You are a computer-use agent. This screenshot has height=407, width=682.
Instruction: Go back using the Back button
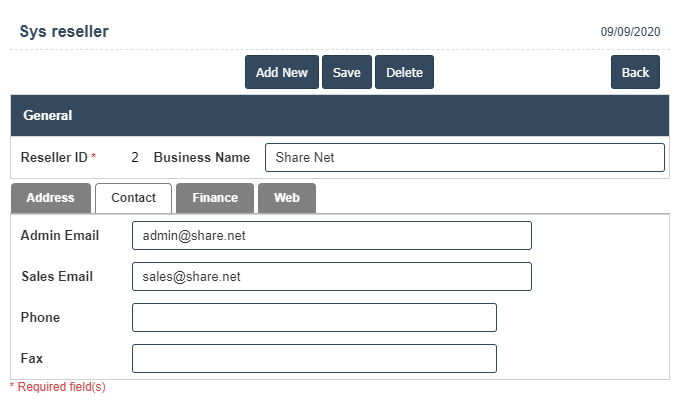635,72
